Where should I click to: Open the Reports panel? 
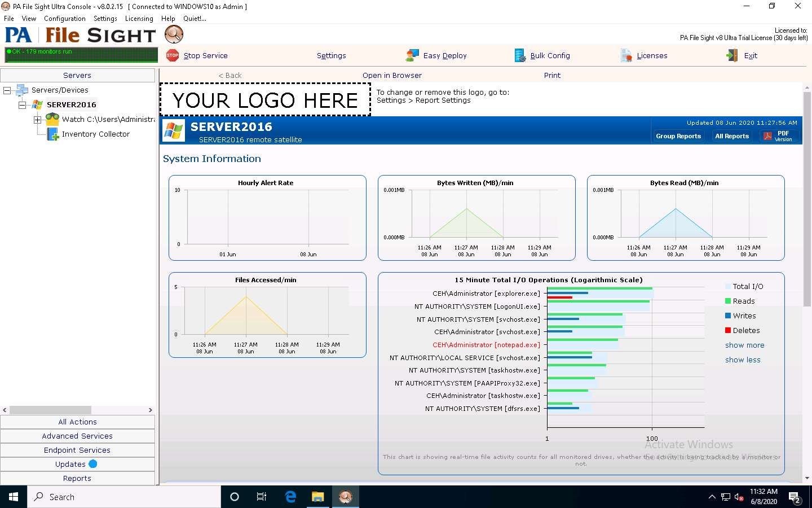(x=77, y=478)
